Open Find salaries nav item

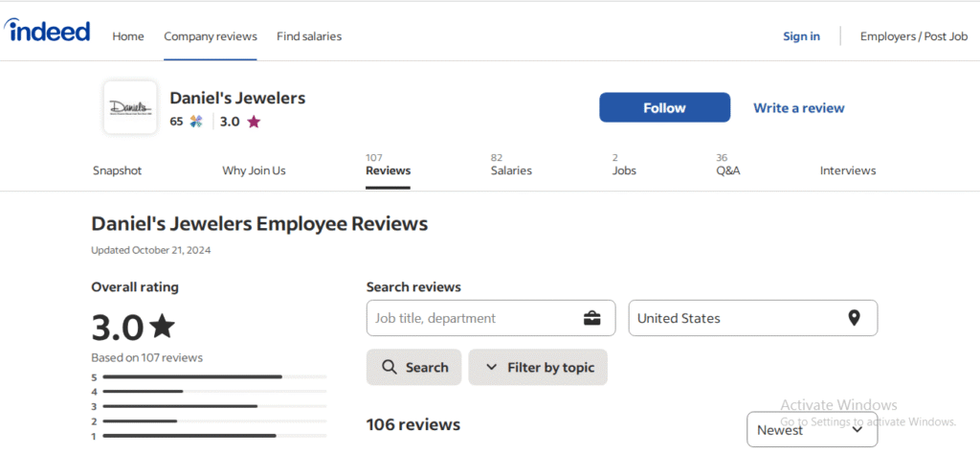click(309, 36)
